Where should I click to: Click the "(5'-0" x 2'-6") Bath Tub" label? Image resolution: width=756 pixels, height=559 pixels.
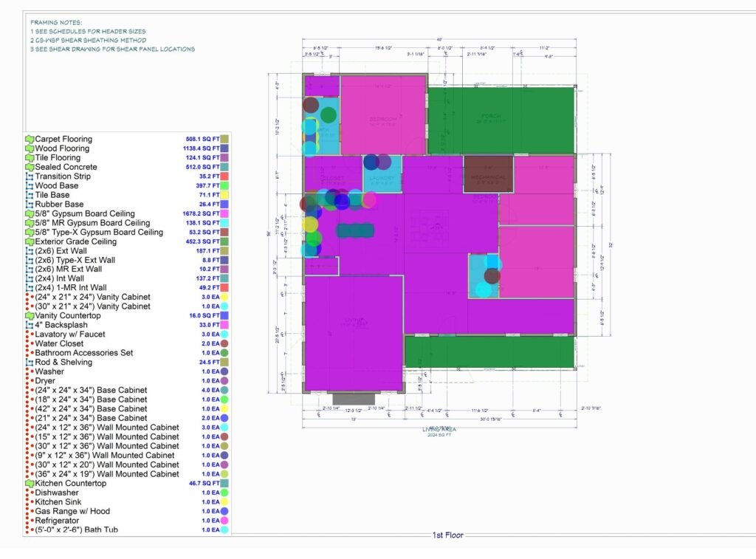coord(76,529)
